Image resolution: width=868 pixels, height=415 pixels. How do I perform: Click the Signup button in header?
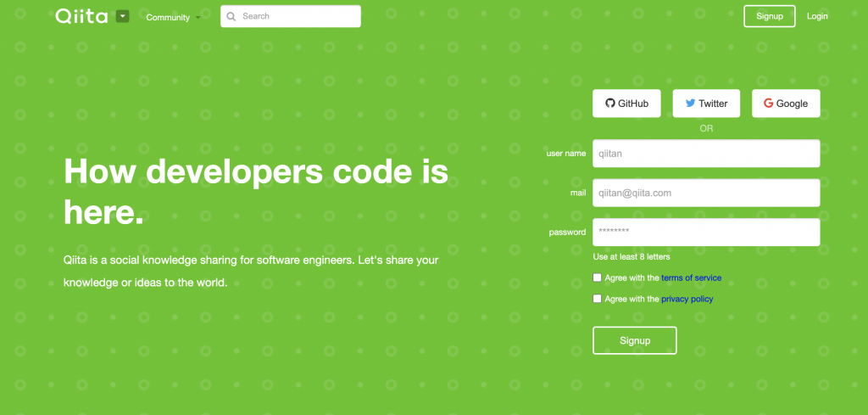pyautogui.click(x=770, y=16)
